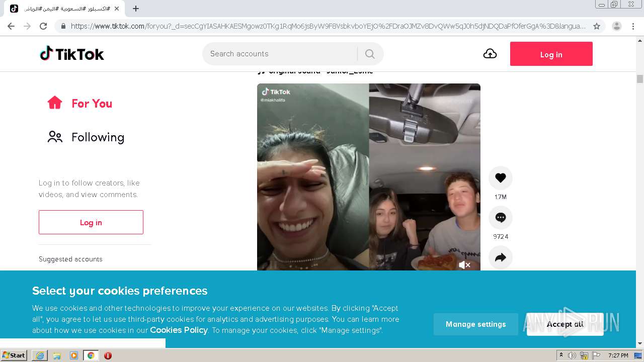The height and width of the screenshot is (362, 644).
Task: Go back with browser back arrow
Action: tap(11, 26)
